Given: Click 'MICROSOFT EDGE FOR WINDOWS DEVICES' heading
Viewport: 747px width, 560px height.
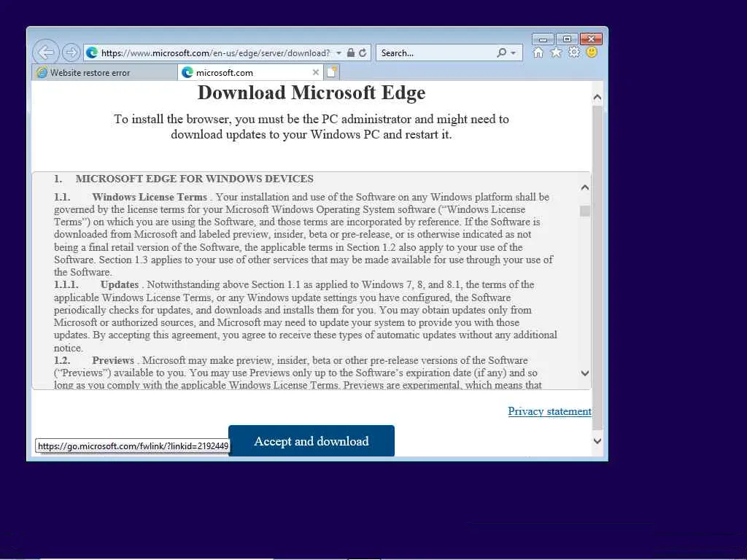Looking at the screenshot, I should pyautogui.click(x=194, y=179).
